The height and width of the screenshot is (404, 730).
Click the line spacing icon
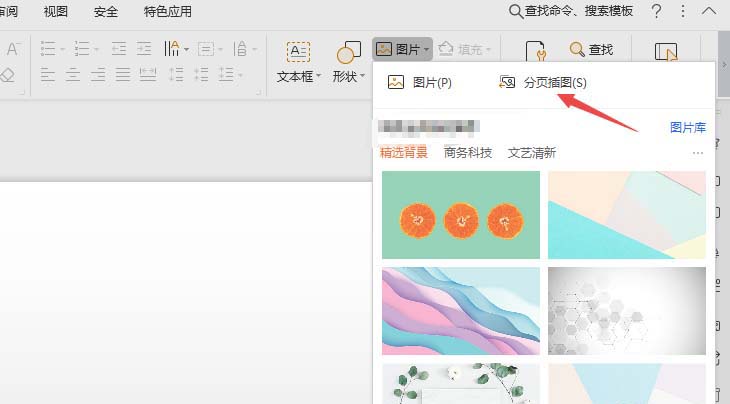176,74
